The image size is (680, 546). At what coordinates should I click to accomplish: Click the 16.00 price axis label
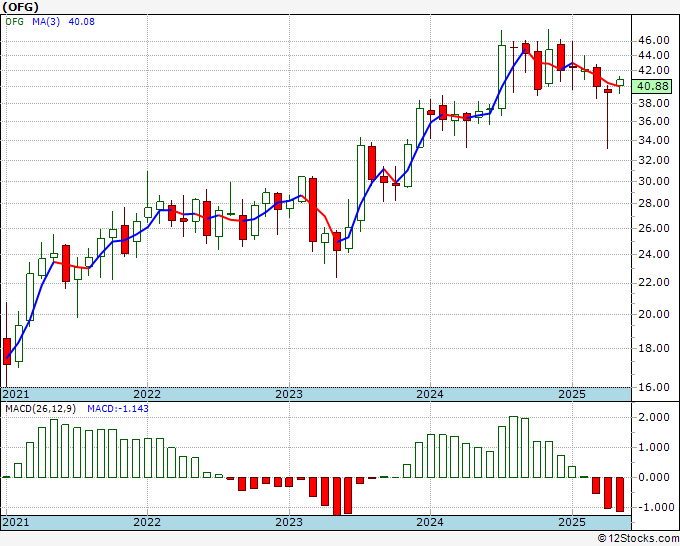click(653, 387)
